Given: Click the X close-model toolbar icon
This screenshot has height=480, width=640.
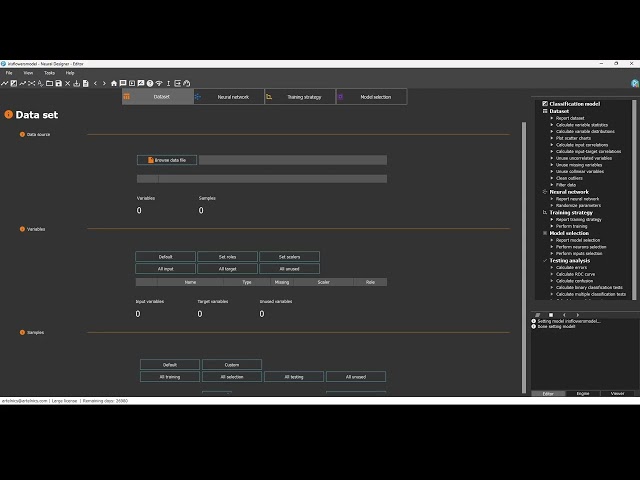Looking at the screenshot, I should tap(68, 83).
